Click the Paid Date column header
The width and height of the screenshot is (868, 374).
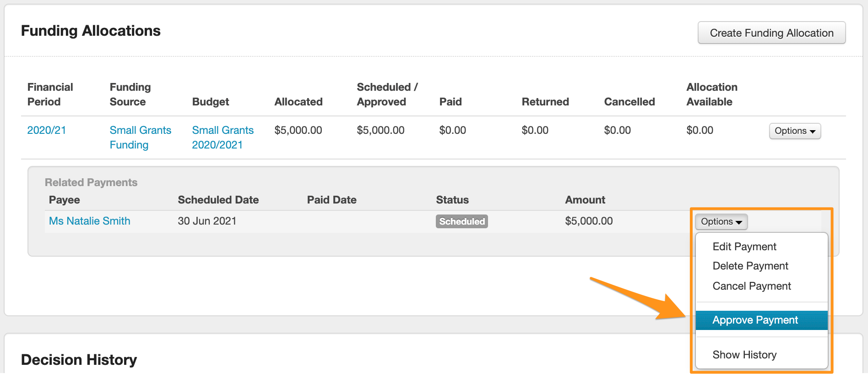(331, 200)
